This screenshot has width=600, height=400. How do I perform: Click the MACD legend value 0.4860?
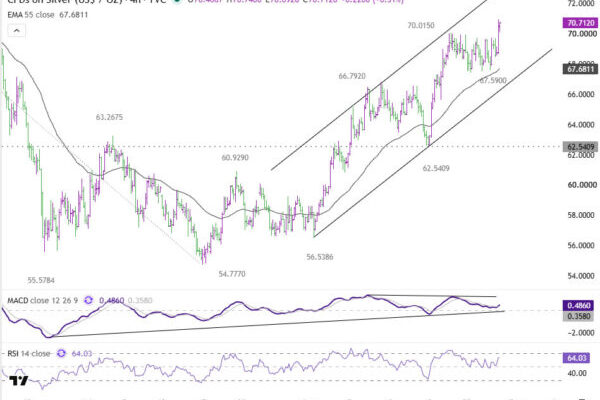(111, 300)
